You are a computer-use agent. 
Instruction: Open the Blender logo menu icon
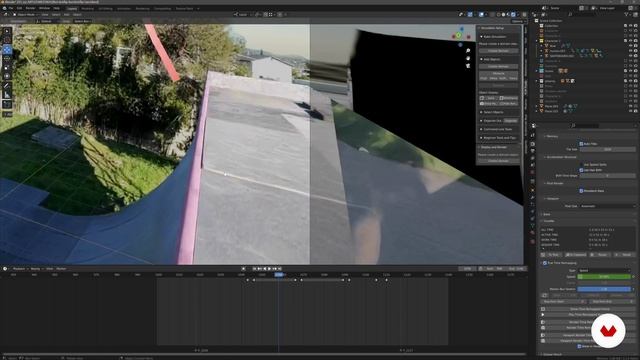4,8
